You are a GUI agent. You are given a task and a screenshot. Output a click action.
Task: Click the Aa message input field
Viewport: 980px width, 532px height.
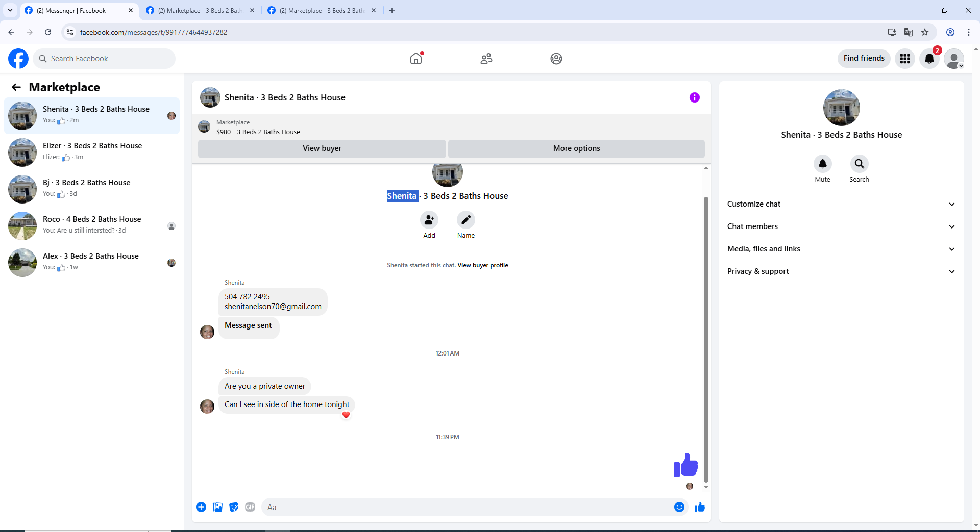pos(467,507)
